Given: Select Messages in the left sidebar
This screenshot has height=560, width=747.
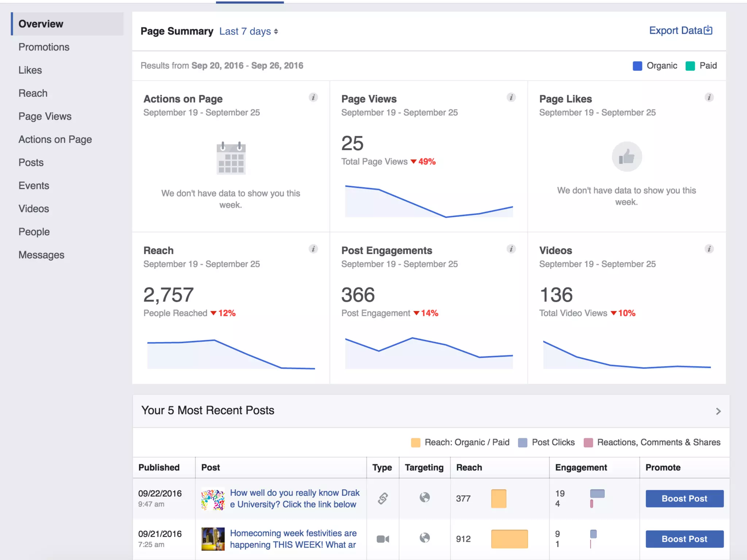Looking at the screenshot, I should [x=41, y=255].
